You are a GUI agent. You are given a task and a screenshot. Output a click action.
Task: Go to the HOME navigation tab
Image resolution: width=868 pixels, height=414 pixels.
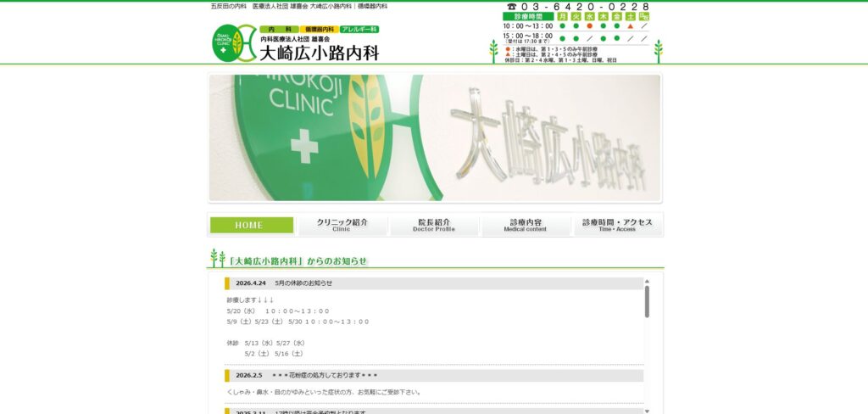coord(251,225)
